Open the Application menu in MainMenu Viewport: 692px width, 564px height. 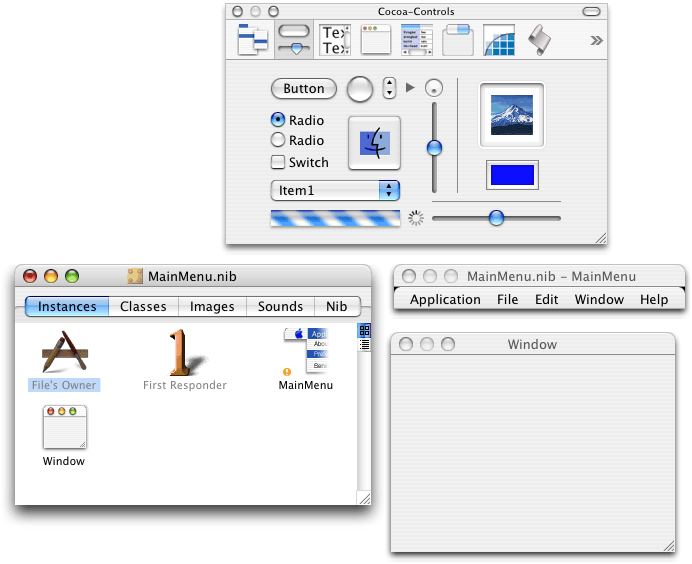pos(445,299)
